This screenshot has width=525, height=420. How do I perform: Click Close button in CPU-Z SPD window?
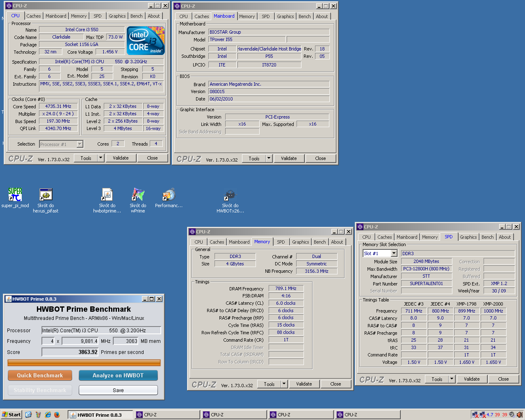tap(503, 379)
